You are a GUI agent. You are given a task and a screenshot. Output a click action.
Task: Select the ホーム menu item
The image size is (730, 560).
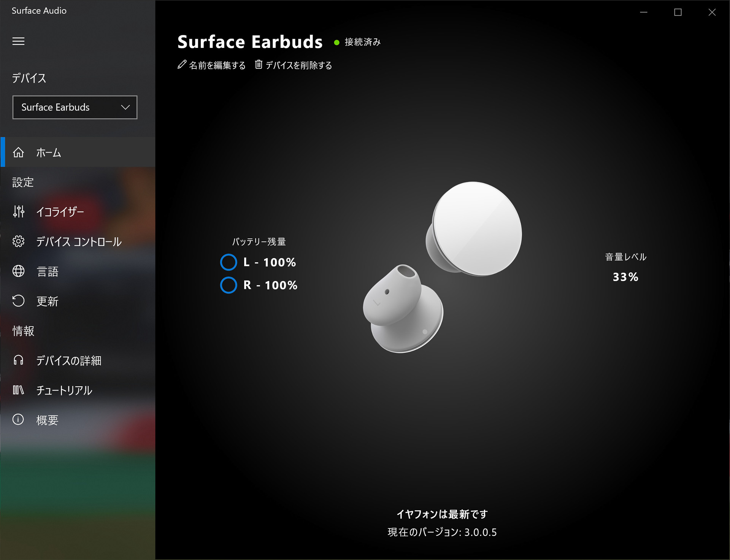(x=49, y=152)
